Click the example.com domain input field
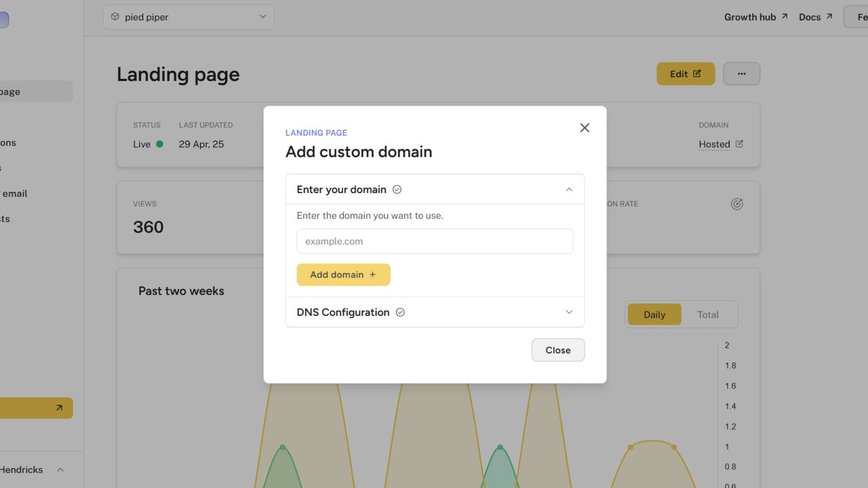Image resolution: width=868 pixels, height=488 pixels. point(435,241)
